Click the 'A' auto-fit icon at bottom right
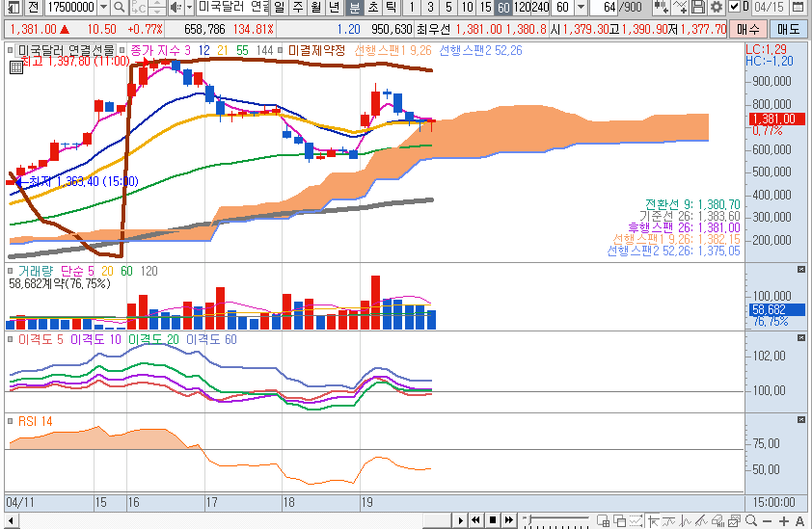The height and width of the screenshot is (529, 812). coord(799,520)
